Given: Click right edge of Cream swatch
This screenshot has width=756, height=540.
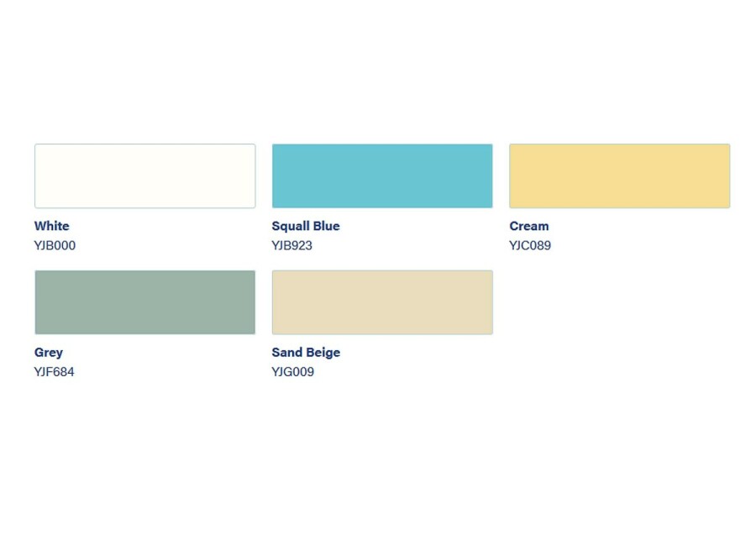Looking at the screenshot, I should (729, 176).
